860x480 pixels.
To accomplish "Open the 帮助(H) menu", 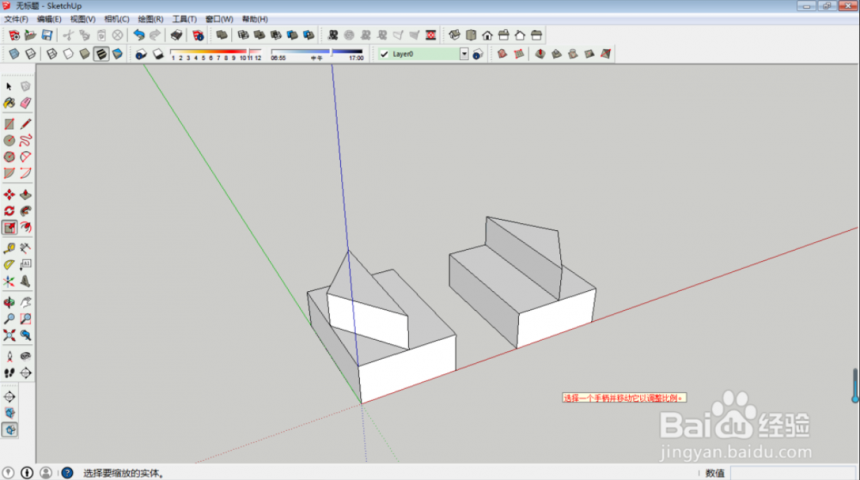I will click(x=255, y=19).
